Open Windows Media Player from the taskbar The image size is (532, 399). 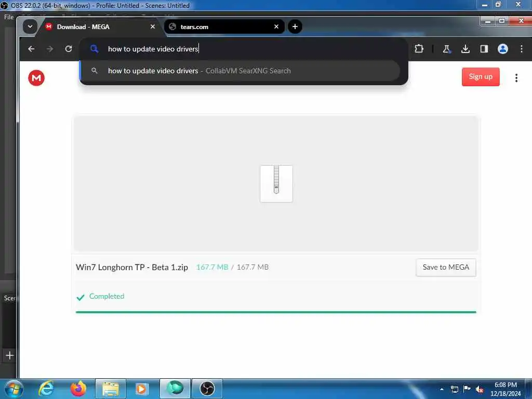pyautogui.click(x=142, y=389)
